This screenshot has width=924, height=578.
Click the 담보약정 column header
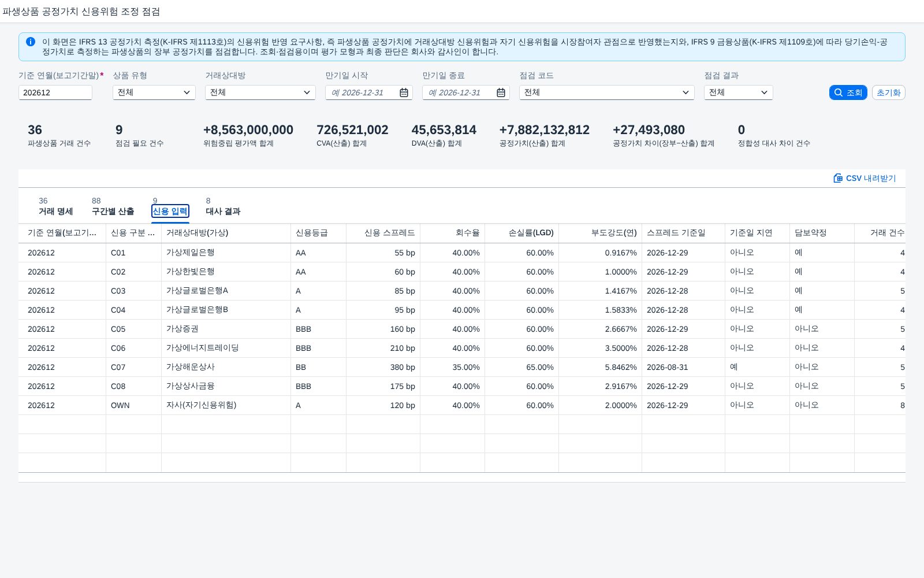coord(822,233)
